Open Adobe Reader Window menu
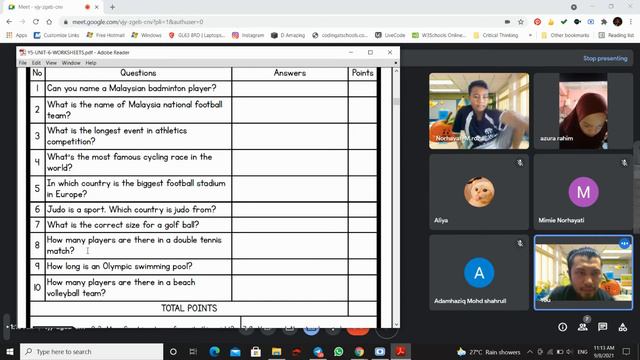 [71, 63]
